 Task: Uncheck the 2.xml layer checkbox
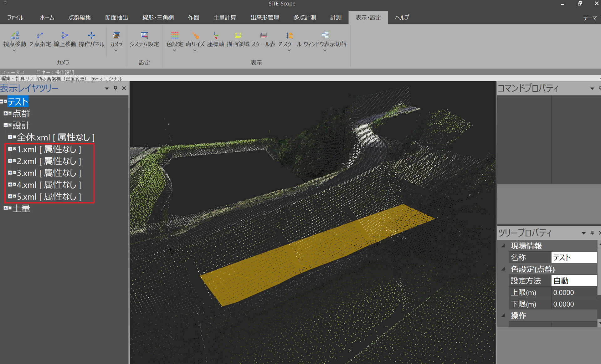14,161
